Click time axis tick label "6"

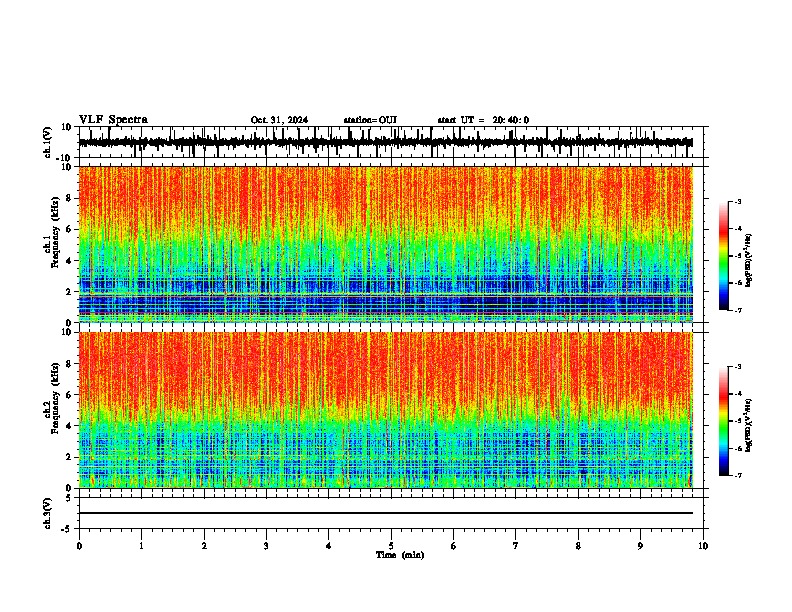[x=454, y=546]
